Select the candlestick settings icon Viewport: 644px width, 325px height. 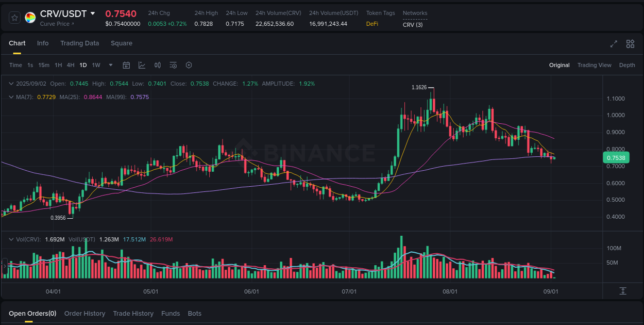coord(158,65)
